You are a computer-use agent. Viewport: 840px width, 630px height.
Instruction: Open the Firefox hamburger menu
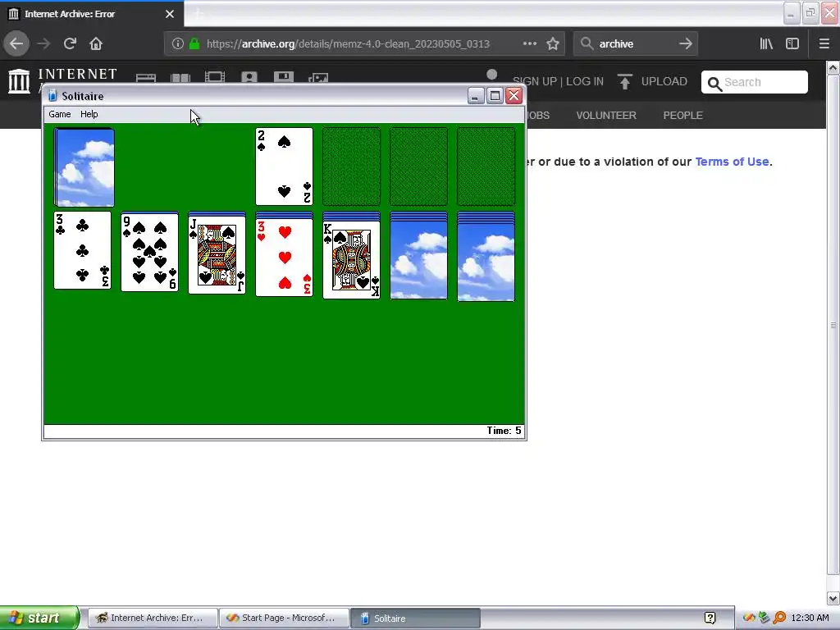tap(824, 43)
